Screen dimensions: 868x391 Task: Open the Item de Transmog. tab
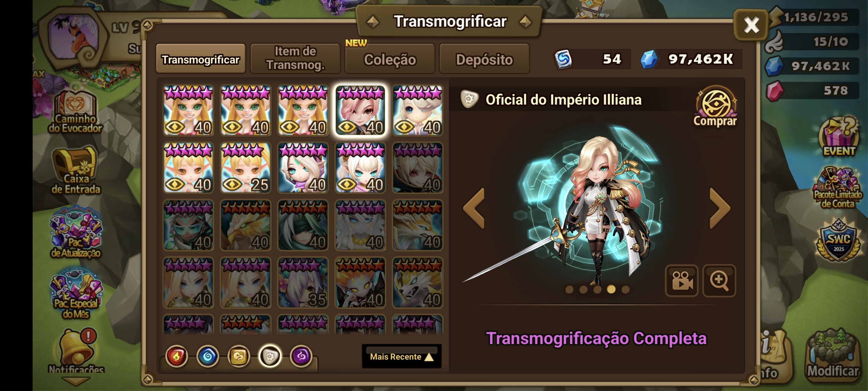[295, 59]
